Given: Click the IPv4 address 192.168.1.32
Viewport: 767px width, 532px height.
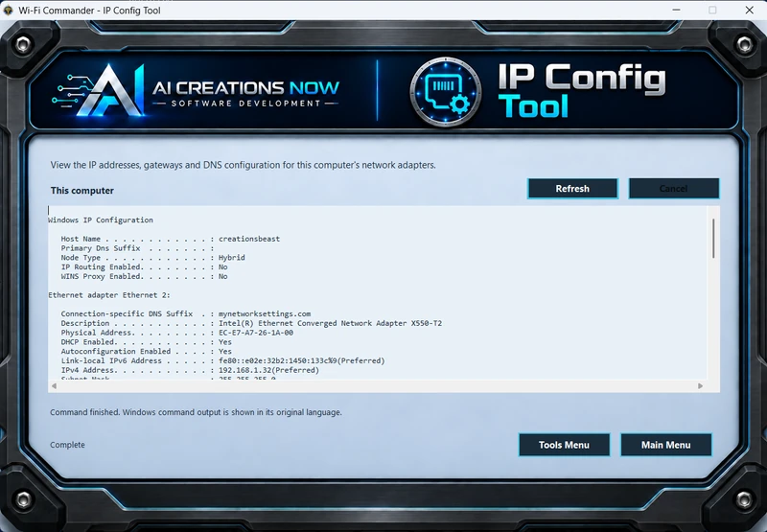Looking at the screenshot, I should click(x=268, y=370).
